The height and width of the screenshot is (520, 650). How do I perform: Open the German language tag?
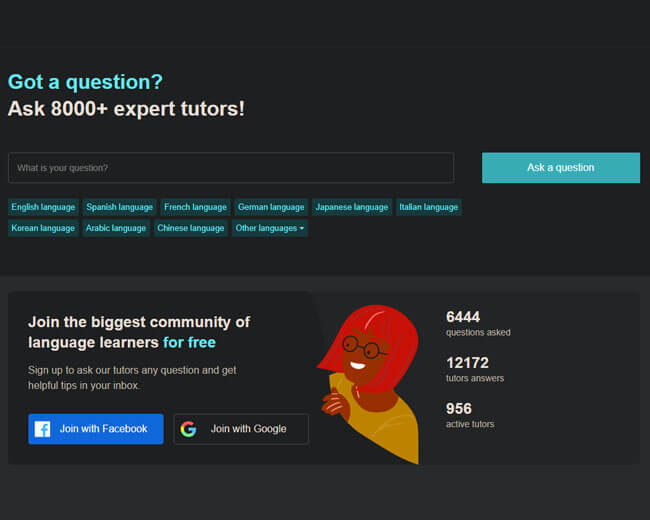(271, 207)
